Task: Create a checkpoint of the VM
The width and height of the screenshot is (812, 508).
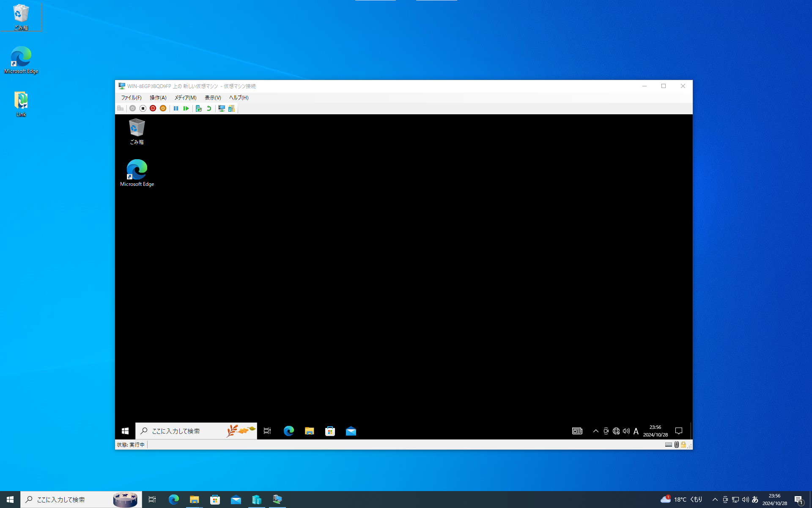Action: [199, 108]
